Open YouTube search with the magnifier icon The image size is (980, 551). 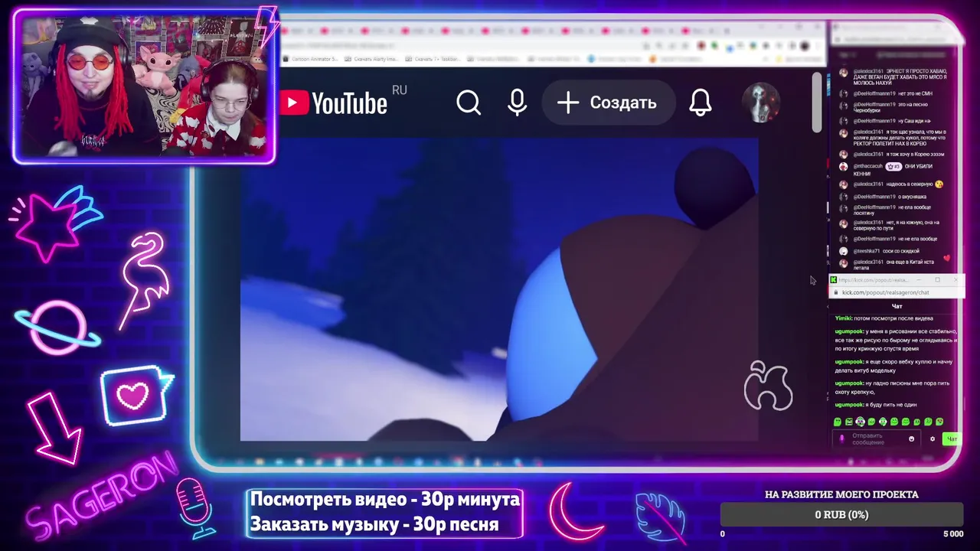tap(469, 103)
